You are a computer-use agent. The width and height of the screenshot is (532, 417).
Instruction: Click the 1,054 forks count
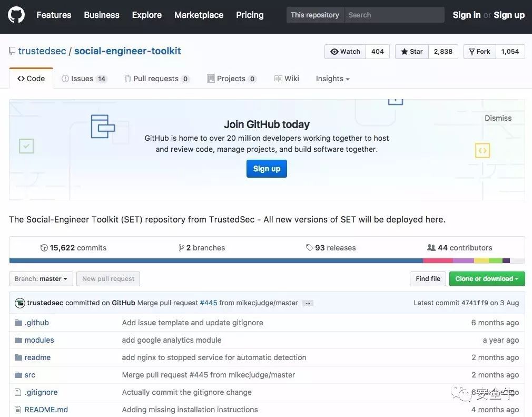pos(510,52)
